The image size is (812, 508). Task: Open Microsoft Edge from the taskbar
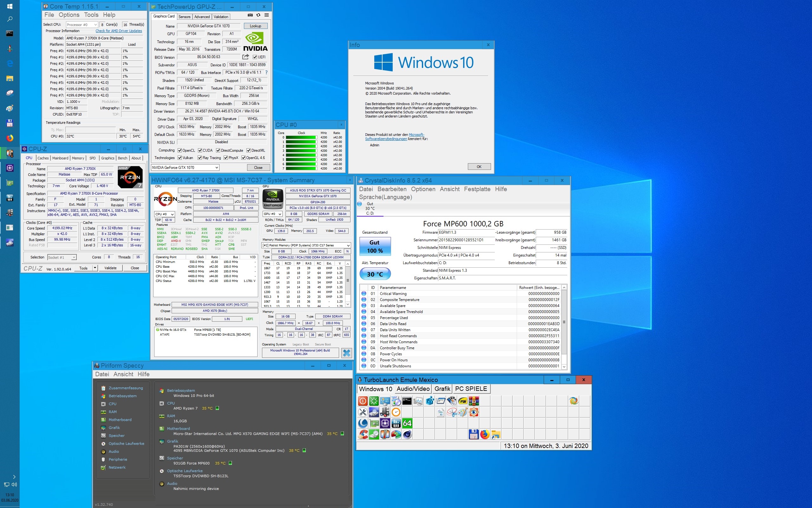coord(10,63)
